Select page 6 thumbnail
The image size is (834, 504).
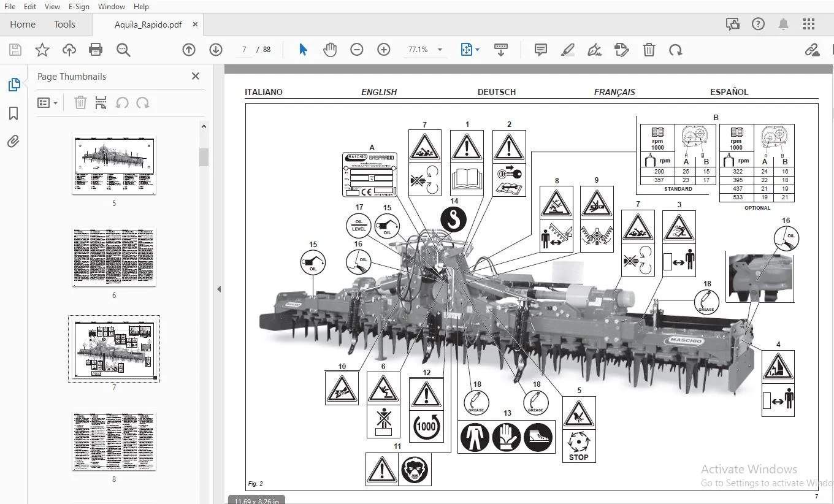pos(114,258)
